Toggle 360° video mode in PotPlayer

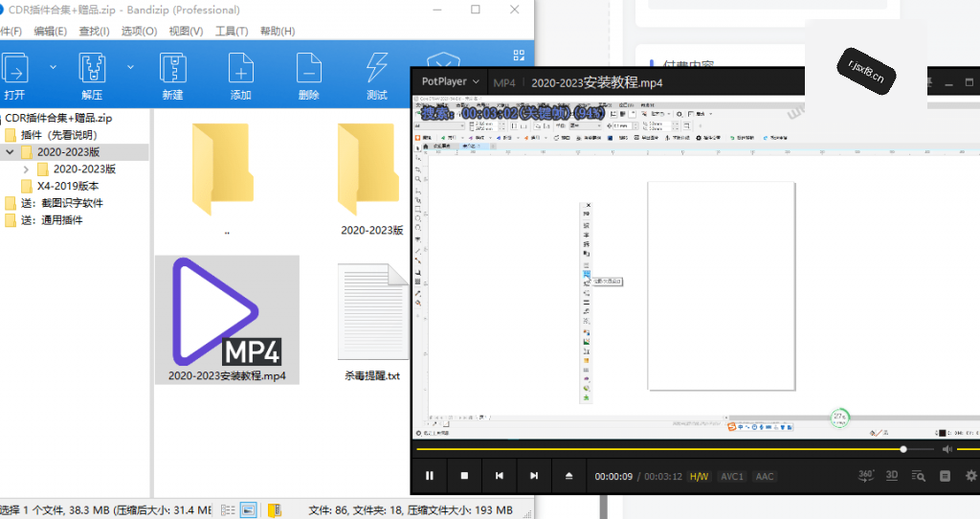pos(865,476)
